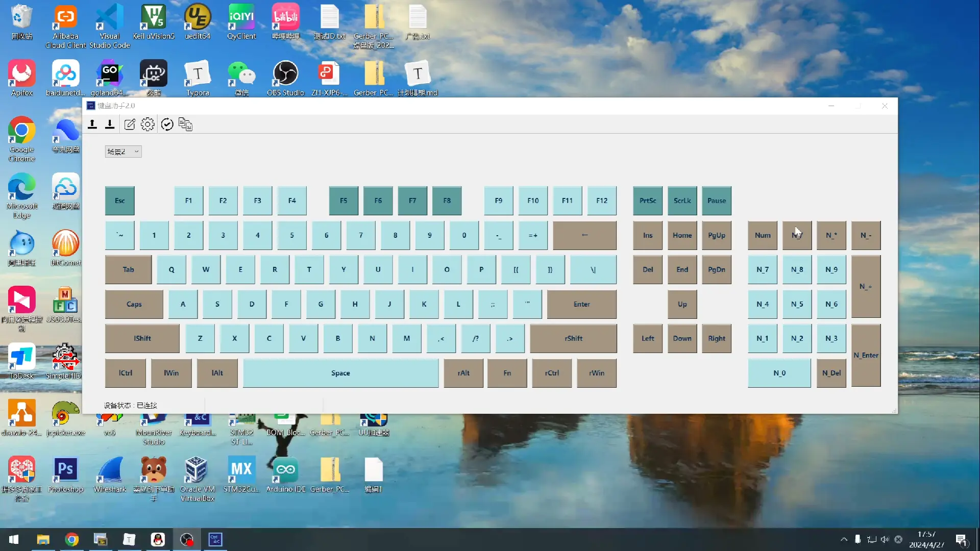The height and width of the screenshot is (551, 980).
Task: Open ToDesk desktop shortcut
Action: point(22,361)
